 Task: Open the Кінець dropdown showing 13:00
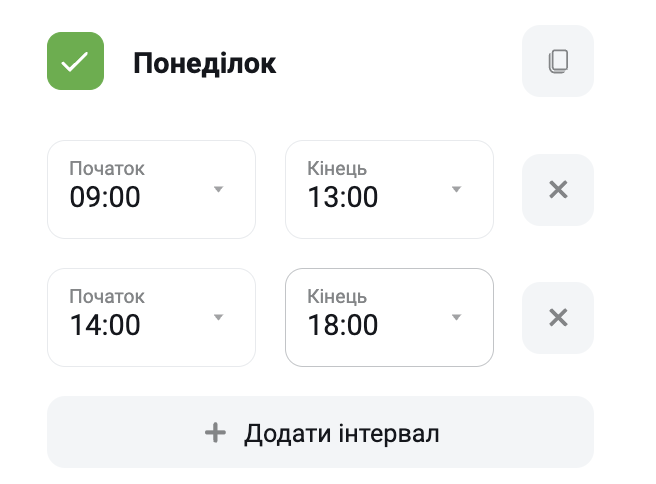click(x=390, y=190)
